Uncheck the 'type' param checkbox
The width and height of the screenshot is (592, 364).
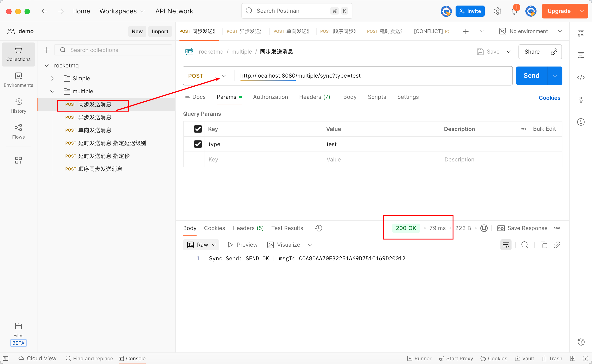point(198,144)
